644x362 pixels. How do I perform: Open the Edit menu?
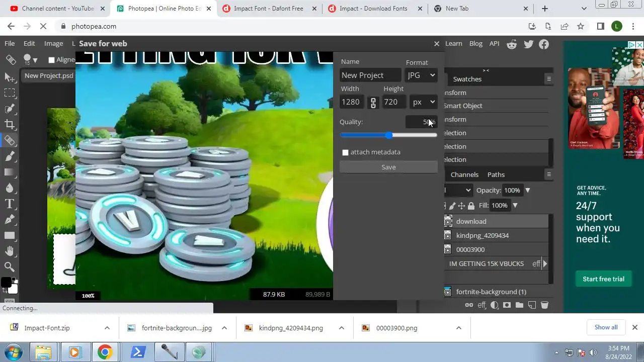click(x=29, y=44)
